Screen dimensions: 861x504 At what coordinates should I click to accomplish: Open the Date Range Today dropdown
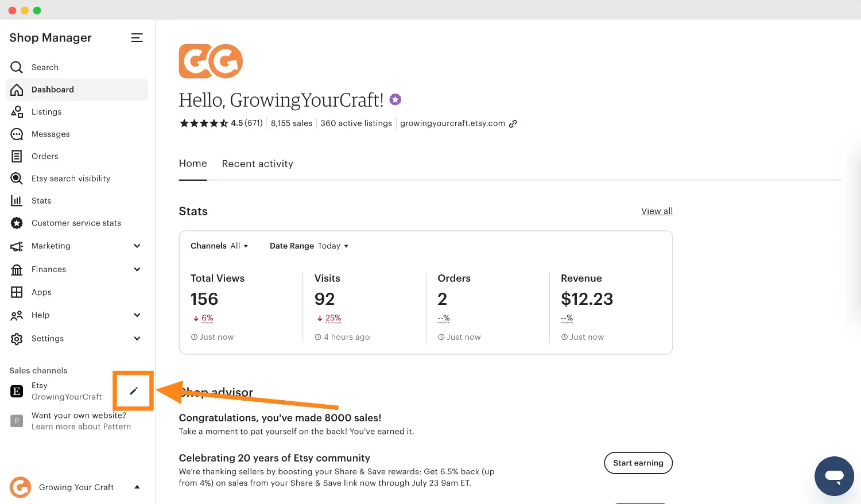coord(309,246)
